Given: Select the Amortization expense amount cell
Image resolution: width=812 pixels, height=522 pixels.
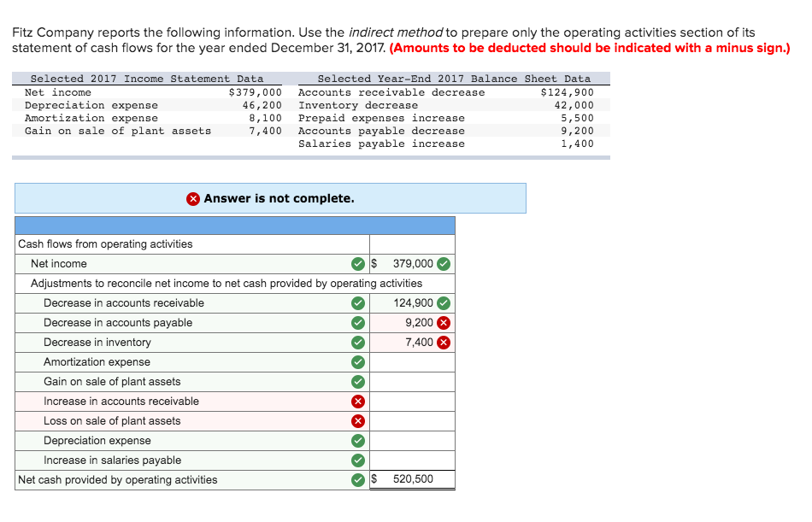Looking at the screenshot, I should [x=410, y=361].
